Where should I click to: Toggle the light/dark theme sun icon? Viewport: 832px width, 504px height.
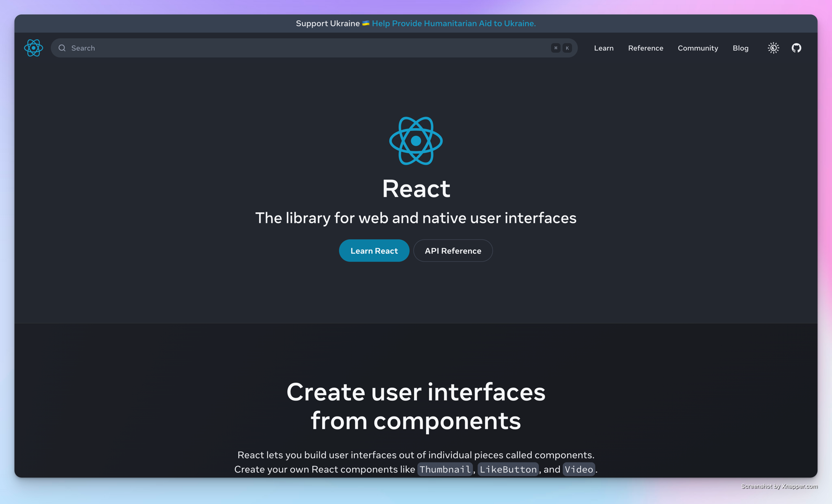[x=773, y=48]
